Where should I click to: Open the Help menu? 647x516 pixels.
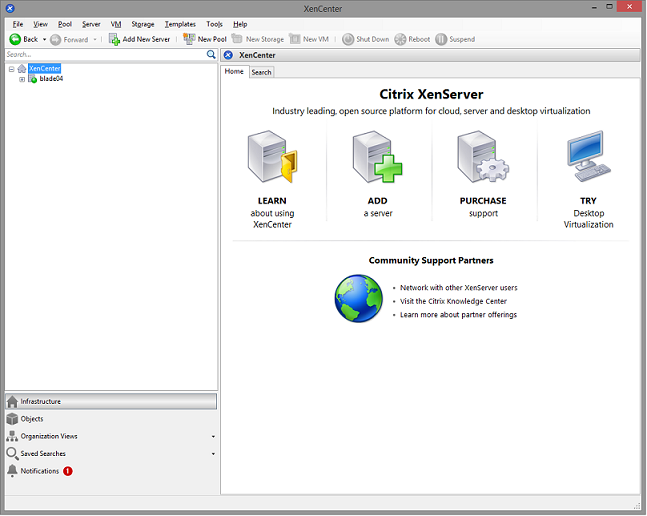click(240, 24)
